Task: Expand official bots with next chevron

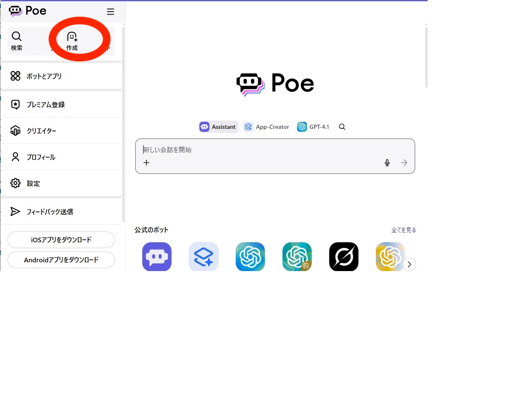Action: (x=409, y=264)
